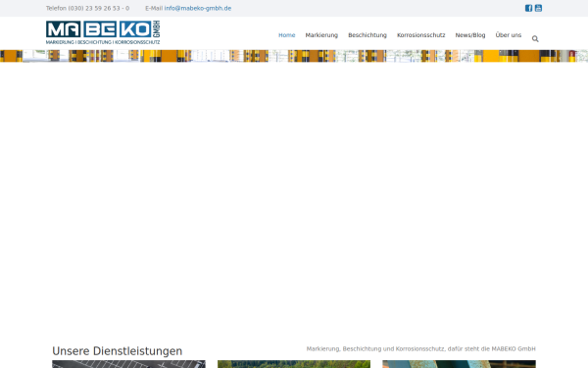The image size is (588, 368).
Task: Click the info@mabeko-gmbh.de email link
Action: click(198, 8)
